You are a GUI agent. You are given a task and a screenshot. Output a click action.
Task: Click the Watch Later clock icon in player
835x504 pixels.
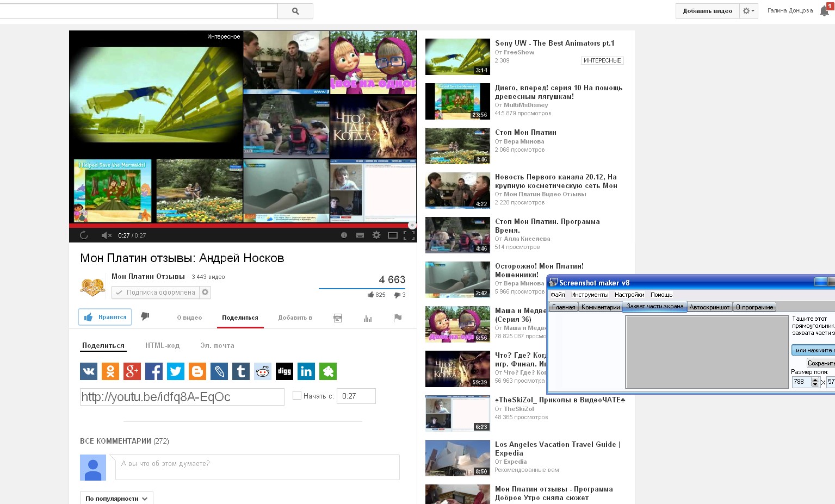coord(344,235)
